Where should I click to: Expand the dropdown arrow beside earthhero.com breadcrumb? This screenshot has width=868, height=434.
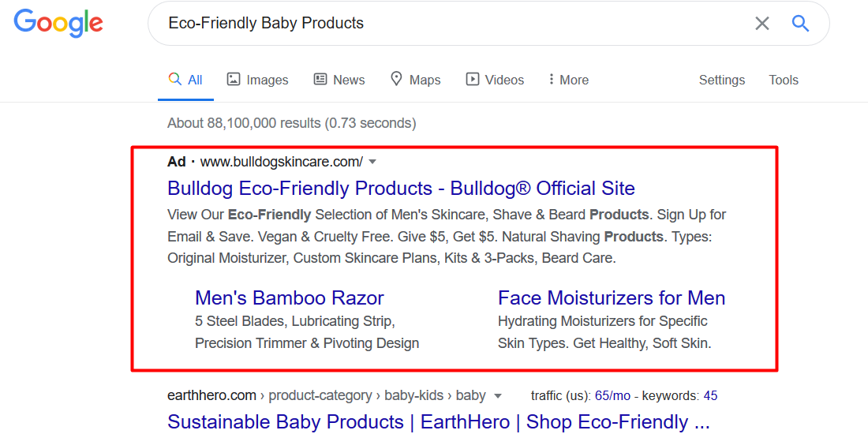tap(498, 396)
